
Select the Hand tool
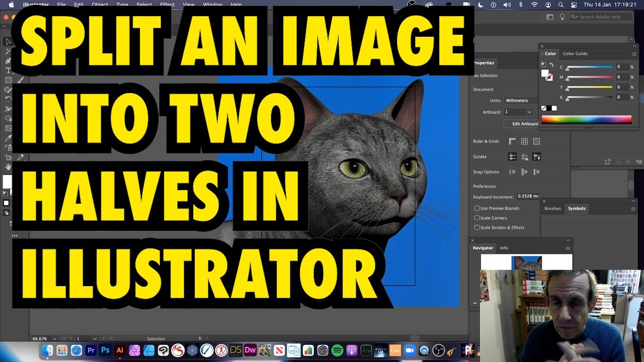point(8,166)
